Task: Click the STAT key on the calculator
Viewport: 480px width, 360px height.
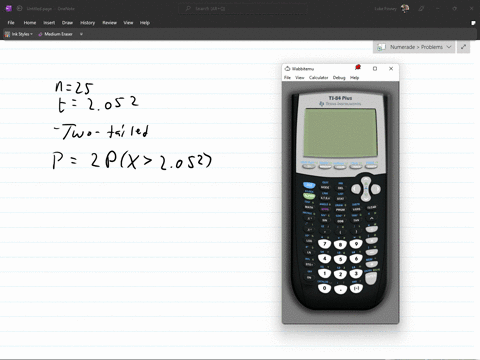Action: [x=340, y=198]
